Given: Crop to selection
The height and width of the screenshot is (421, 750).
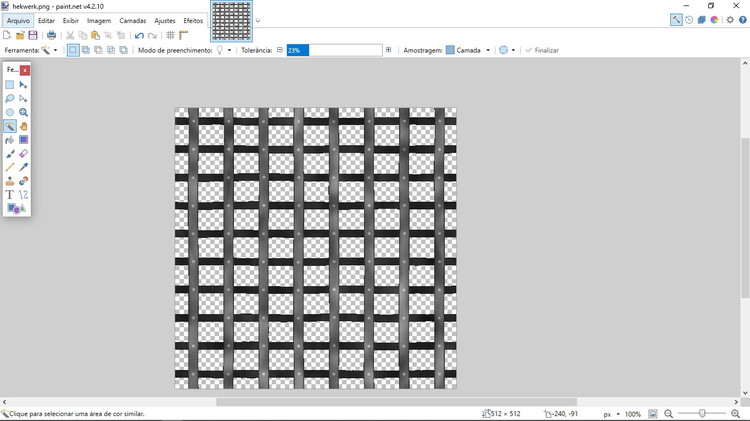Looking at the screenshot, I should [x=108, y=35].
